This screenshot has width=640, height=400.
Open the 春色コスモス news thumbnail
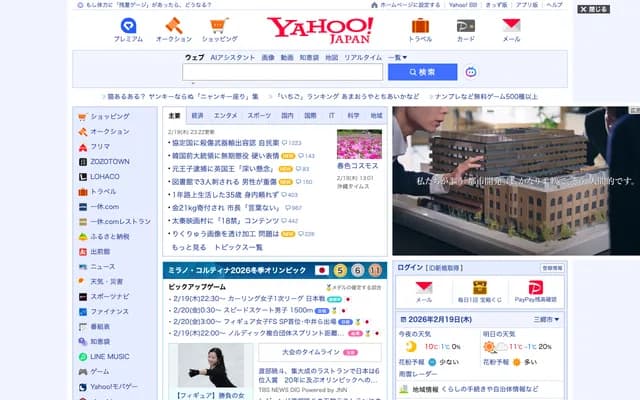pyautogui.click(x=359, y=144)
